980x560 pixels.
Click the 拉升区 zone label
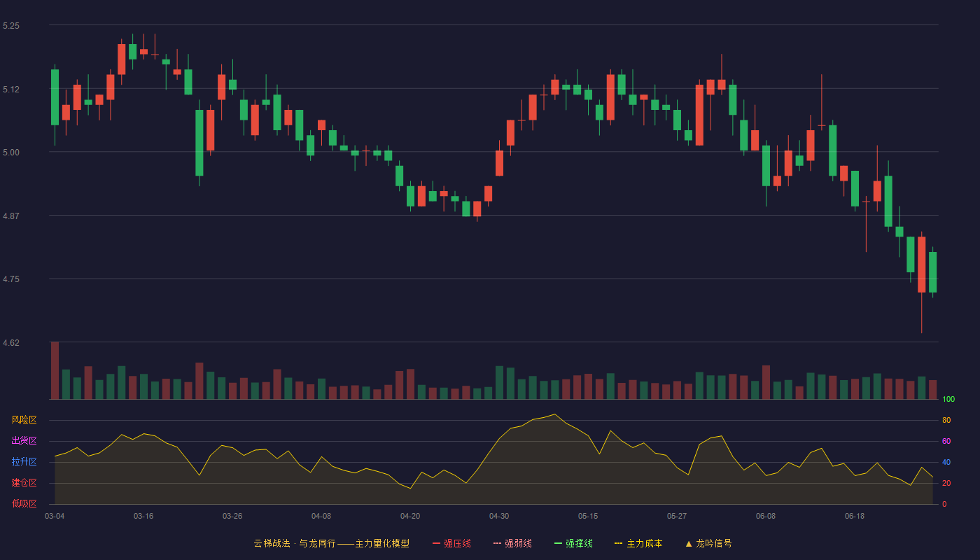click(x=24, y=462)
